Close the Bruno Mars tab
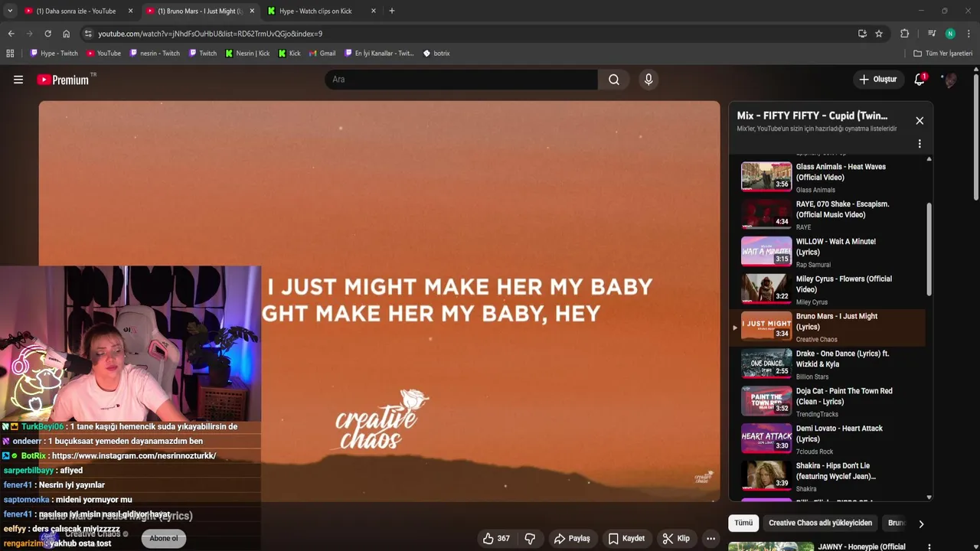The height and width of the screenshot is (551, 980). (x=252, y=11)
